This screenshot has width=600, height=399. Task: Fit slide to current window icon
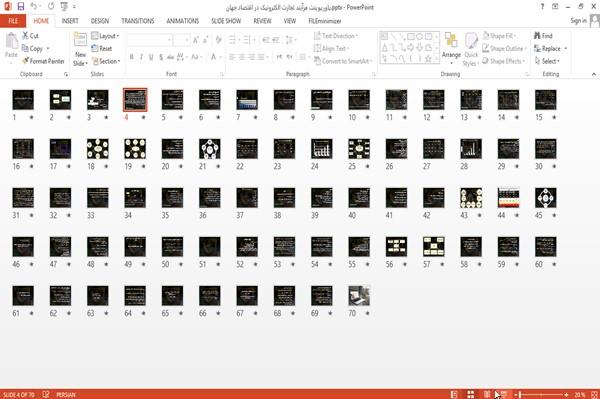pos(595,394)
